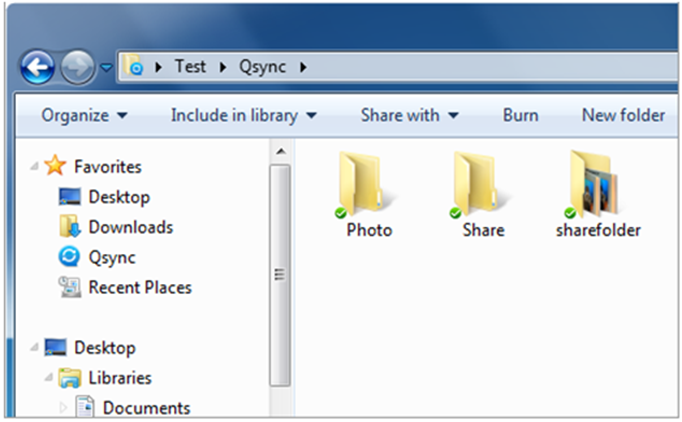Collapse the Favorites group triangle
The image size is (682, 422).
click(x=34, y=167)
